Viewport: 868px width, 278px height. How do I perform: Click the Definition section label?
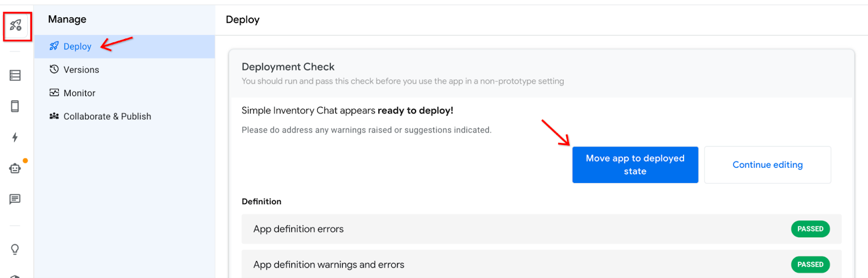click(x=261, y=201)
